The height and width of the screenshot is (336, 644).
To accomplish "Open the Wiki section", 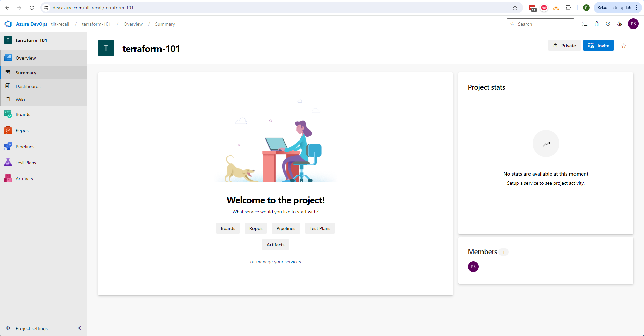I will pyautogui.click(x=20, y=99).
